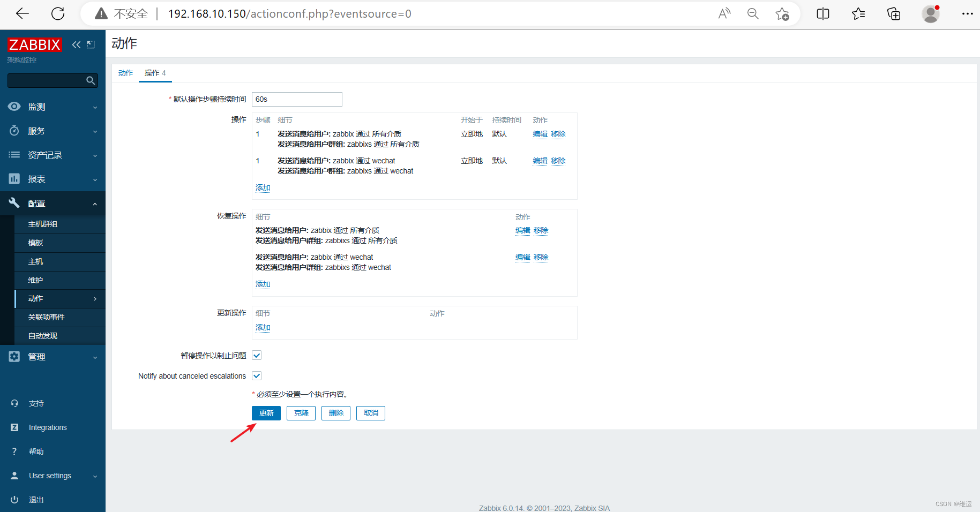Click the sidebar search magnifier icon
The width and height of the screenshot is (980, 512).
pos(91,80)
